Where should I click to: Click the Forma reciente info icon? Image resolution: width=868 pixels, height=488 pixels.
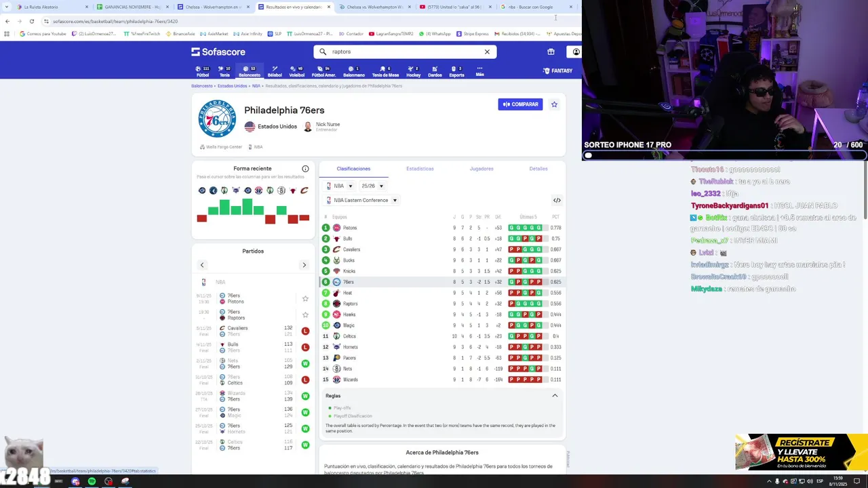pos(305,169)
